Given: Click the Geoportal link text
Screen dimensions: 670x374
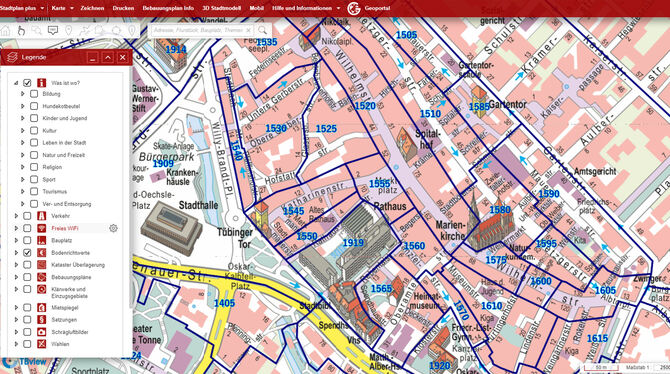Looking at the screenshot, I should coord(377,8).
